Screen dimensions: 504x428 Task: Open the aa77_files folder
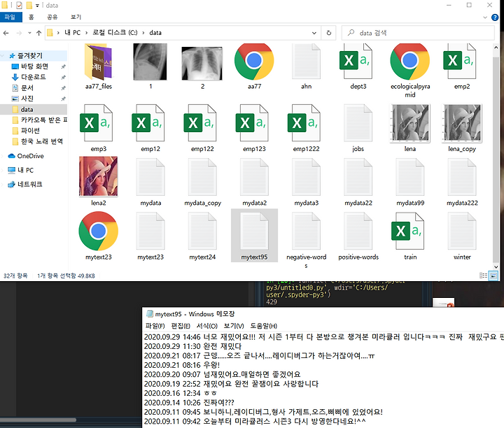[x=99, y=66]
